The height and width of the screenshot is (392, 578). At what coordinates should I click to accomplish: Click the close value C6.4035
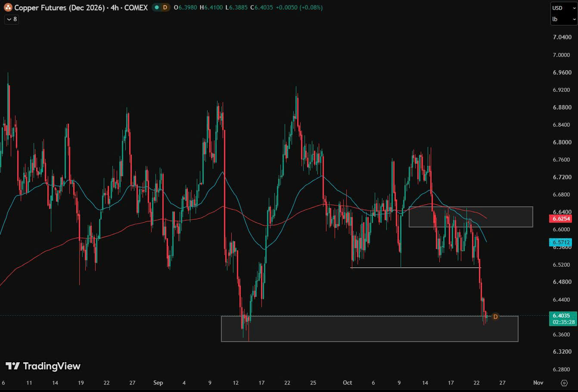(x=261, y=7)
